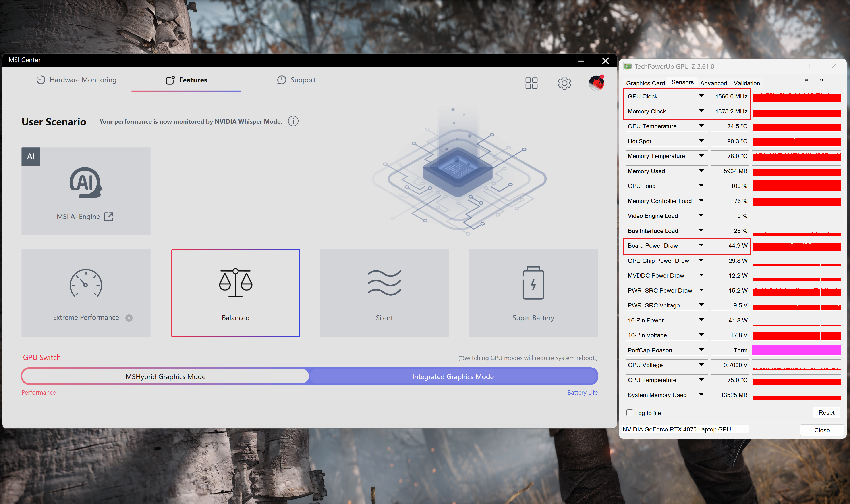Minimize the GPU-Z window
Viewport: 850px width, 504px height.
pos(782,66)
